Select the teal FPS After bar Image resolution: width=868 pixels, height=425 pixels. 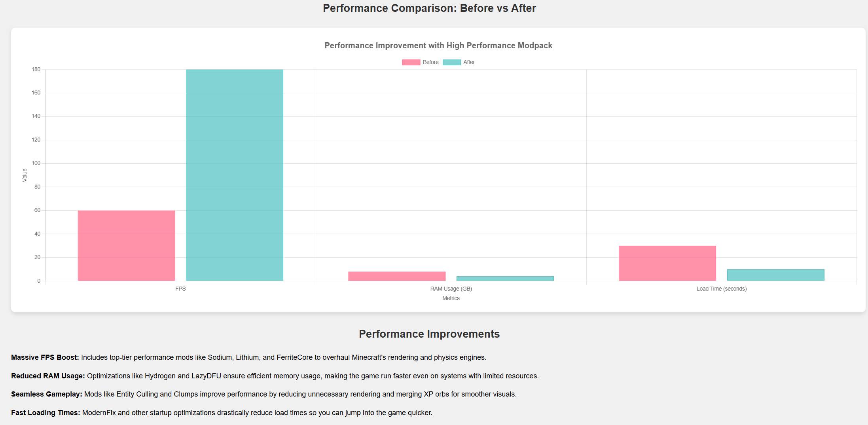coord(235,175)
